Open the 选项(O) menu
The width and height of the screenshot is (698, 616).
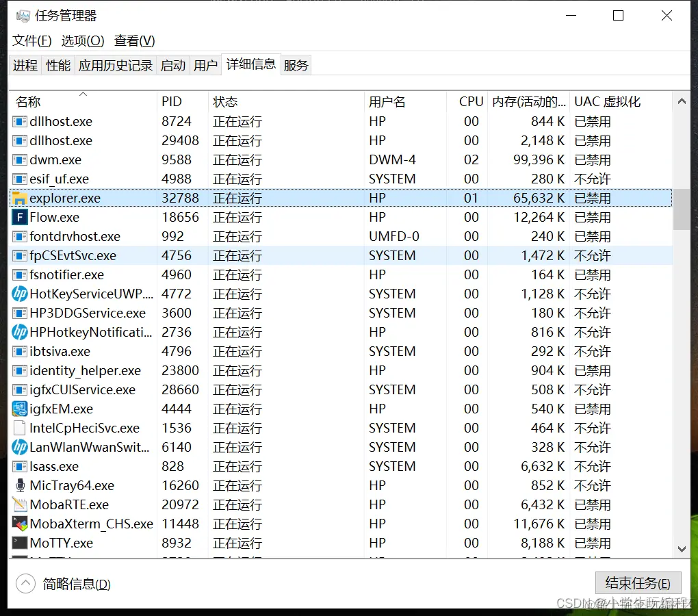pyautogui.click(x=82, y=41)
